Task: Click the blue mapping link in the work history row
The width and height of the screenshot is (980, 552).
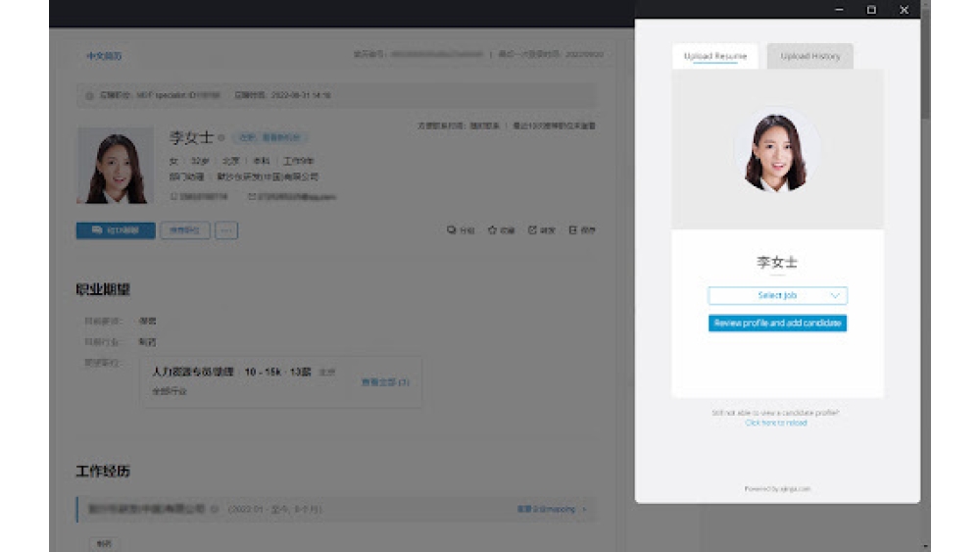Action: pyautogui.click(x=551, y=509)
